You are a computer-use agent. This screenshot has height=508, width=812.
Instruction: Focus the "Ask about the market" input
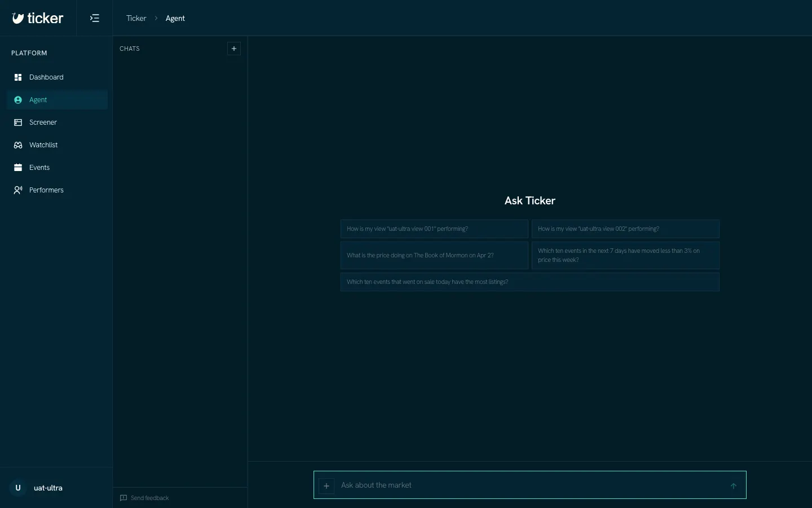[530, 485]
